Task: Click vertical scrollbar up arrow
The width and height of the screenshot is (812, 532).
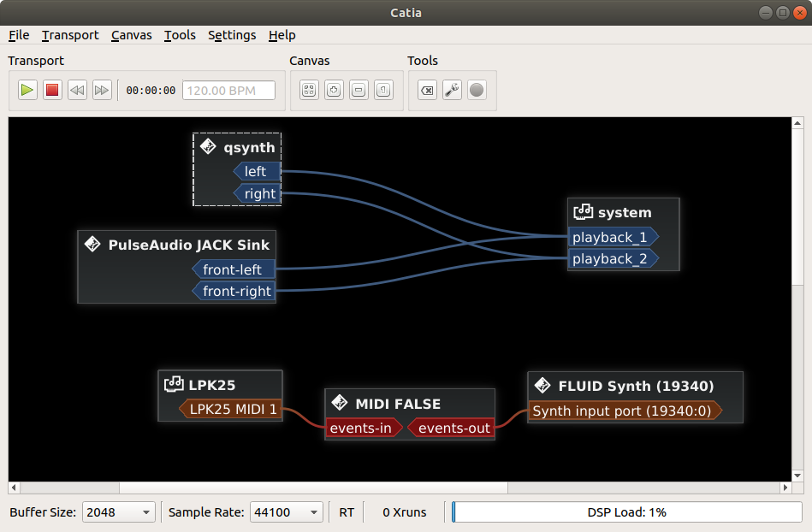Action: coord(797,123)
